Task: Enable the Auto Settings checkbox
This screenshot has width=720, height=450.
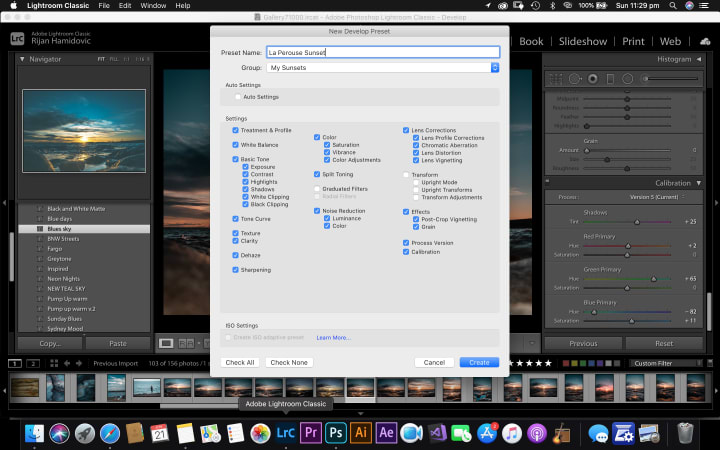Action: pos(238,97)
